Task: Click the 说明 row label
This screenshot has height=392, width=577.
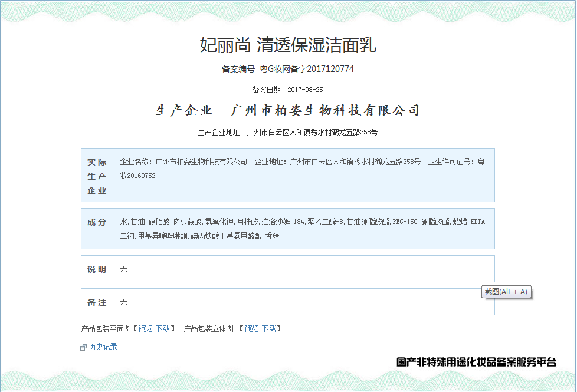Action: coord(97,269)
